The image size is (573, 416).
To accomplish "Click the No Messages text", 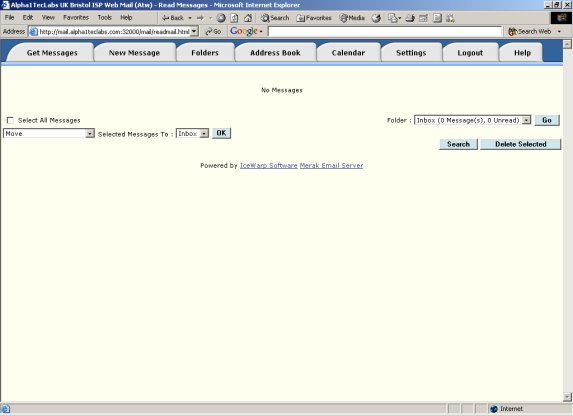I will (282, 90).
